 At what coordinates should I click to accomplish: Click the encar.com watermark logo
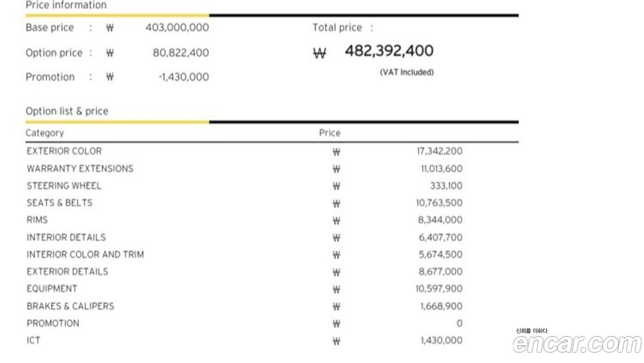pos(577,344)
